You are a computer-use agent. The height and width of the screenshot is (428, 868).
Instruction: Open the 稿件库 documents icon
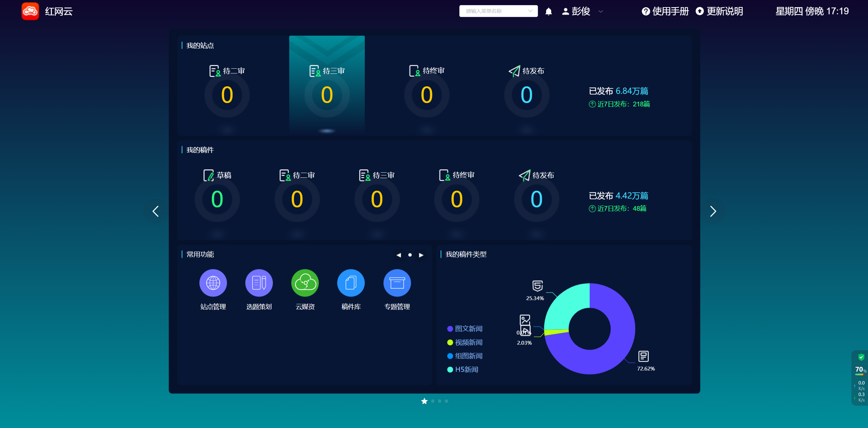(x=351, y=283)
